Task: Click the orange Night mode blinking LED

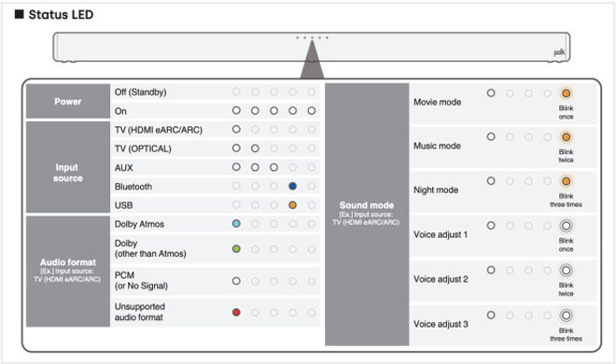Action: pyautogui.click(x=566, y=181)
